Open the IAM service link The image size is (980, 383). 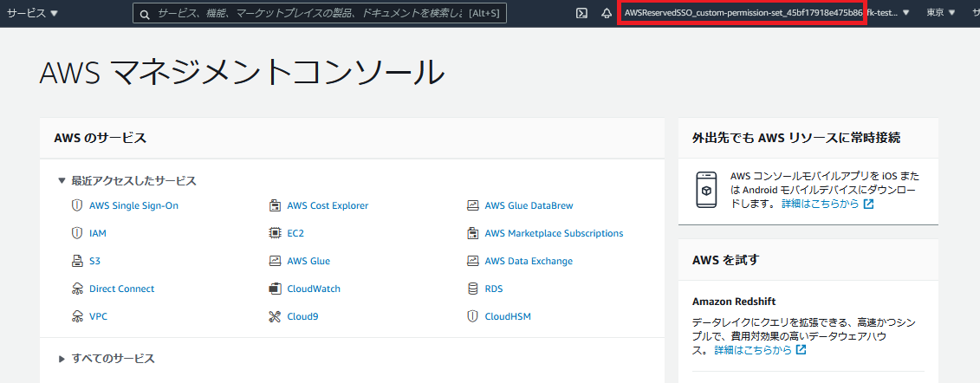tap(98, 233)
